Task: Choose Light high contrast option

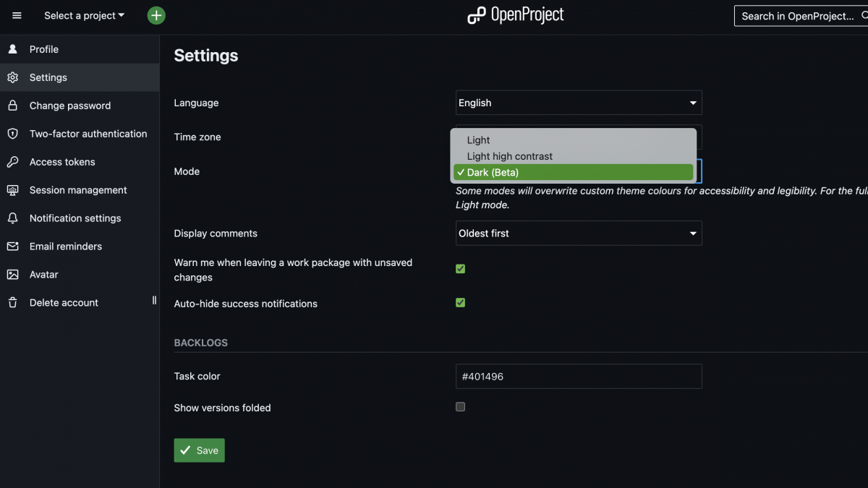Action: tap(573, 156)
